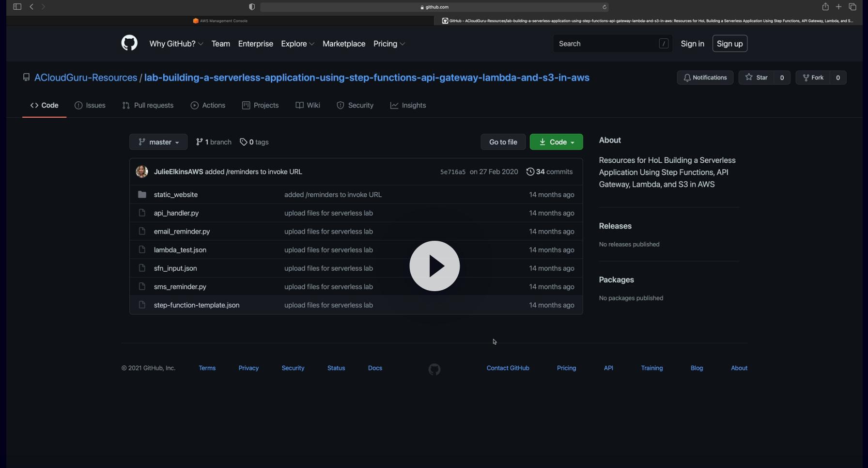Click the privacy shield icon in Safari
The image size is (868, 468).
252,7
